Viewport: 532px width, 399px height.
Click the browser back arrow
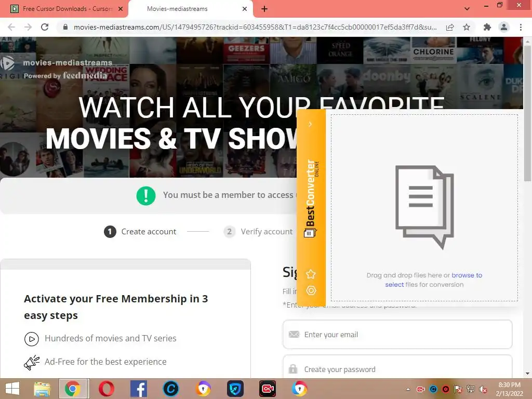(11, 27)
